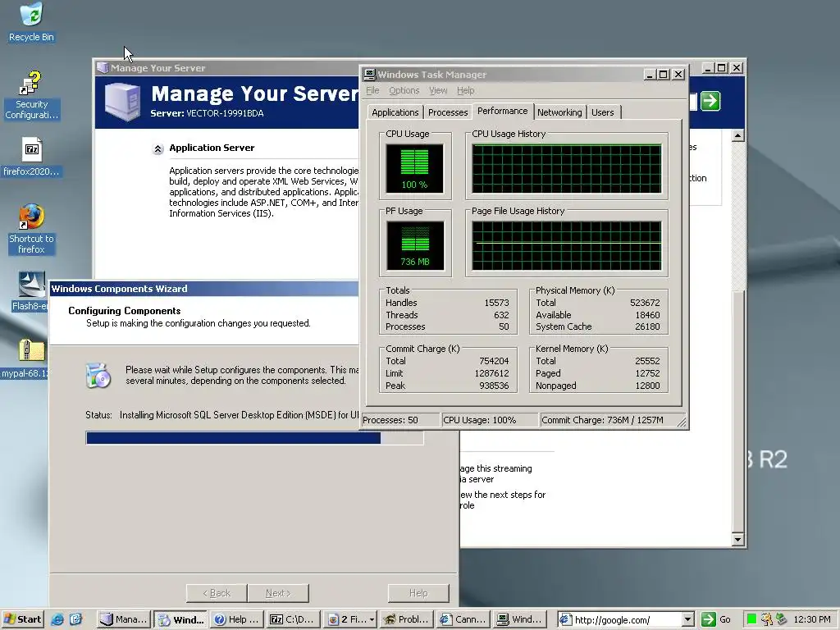Launch Internet Explorer from Quick Launch
This screenshot has height=630, width=840.
tap(57, 619)
